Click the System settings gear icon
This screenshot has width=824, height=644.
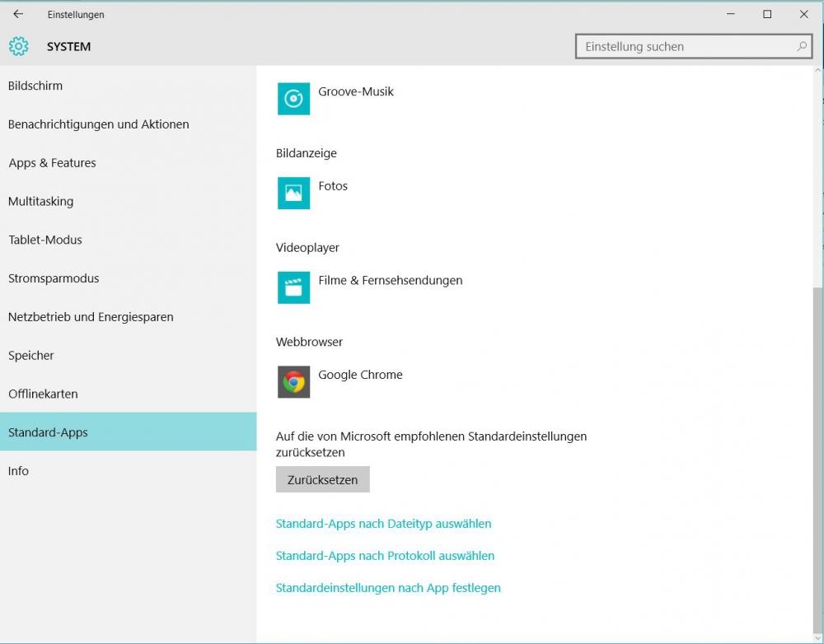click(x=19, y=46)
